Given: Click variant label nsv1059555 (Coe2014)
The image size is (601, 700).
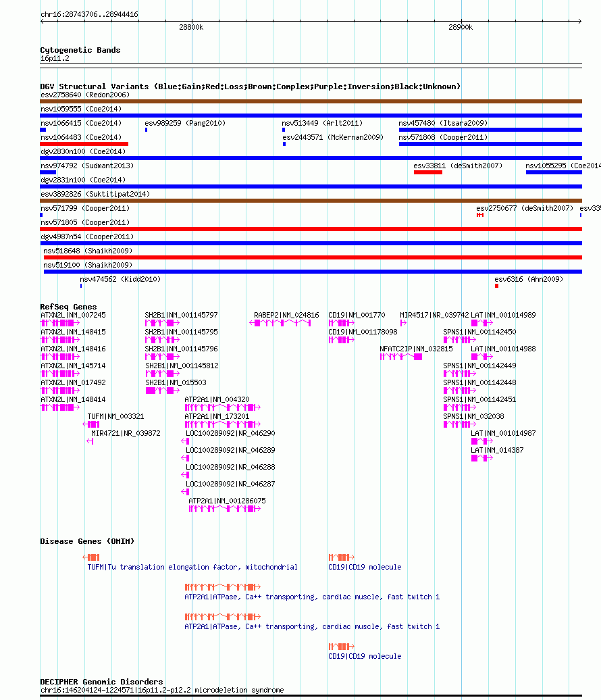Looking at the screenshot, I should coord(81,109).
